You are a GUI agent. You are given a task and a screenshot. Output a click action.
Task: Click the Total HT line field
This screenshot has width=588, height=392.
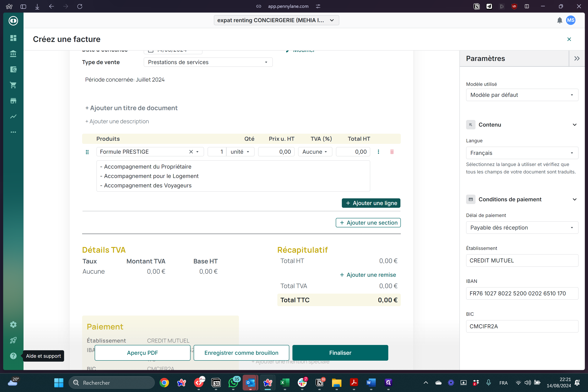(x=353, y=152)
